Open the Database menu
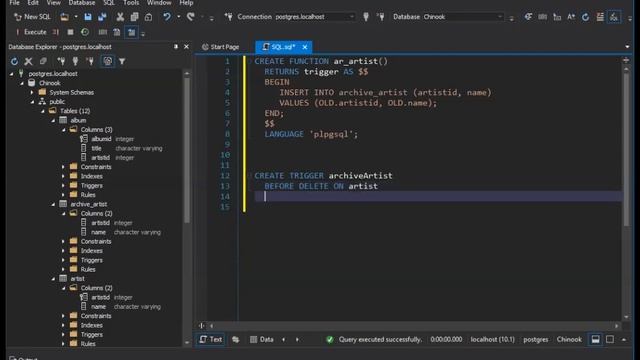640x360 pixels. pyautogui.click(x=82, y=3)
